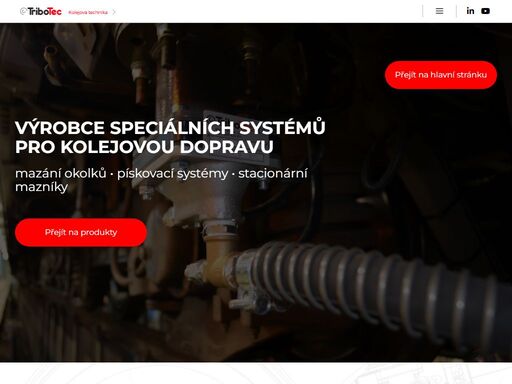Open the LinkedIn profile icon

tap(470, 11)
